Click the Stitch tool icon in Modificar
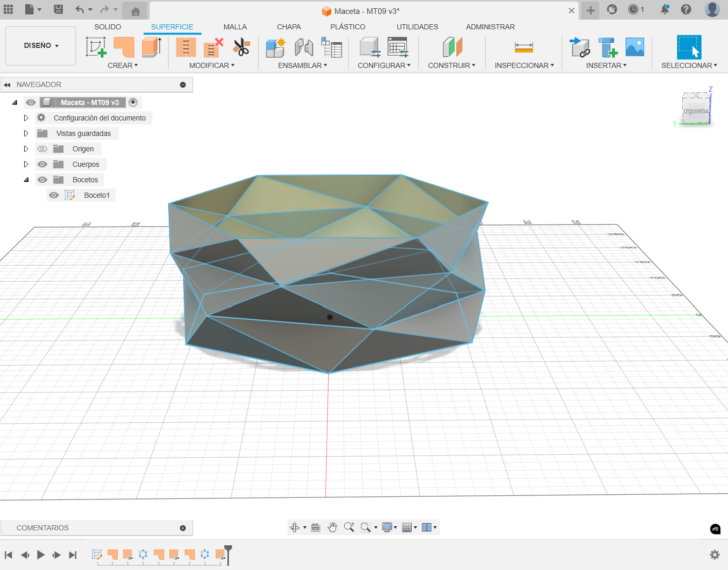The width and height of the screenshot is (728, 570). pyautogui.click(x=186, y=47)
